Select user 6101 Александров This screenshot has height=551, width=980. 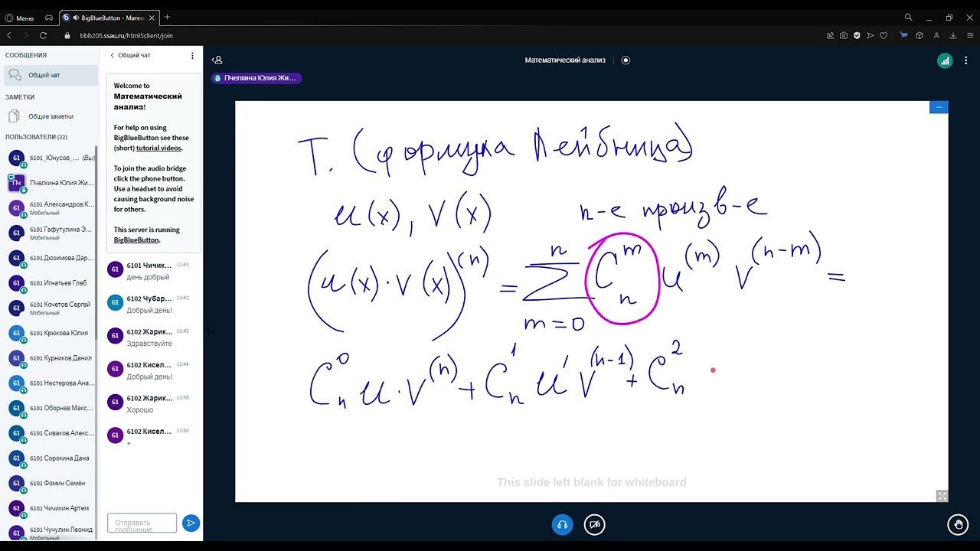[51, 208]
